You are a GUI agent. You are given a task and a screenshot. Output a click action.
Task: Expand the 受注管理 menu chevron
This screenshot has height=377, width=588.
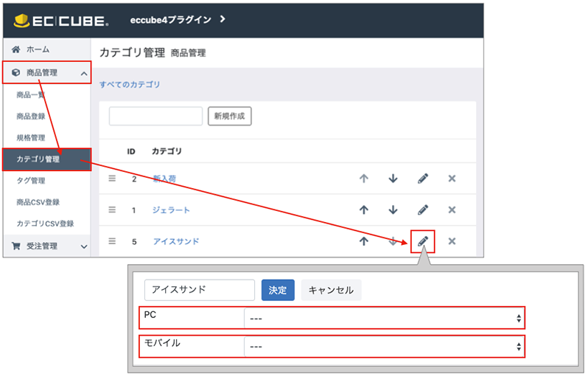84,246
